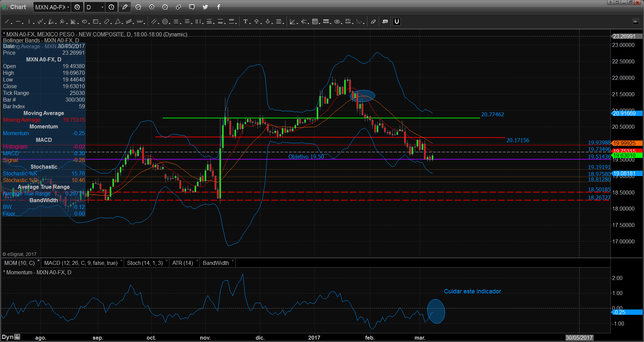Select the grid table drawing tool
The height and width of the screenshot is (342, 644).
pyautogui.click(x=315, y=22)
